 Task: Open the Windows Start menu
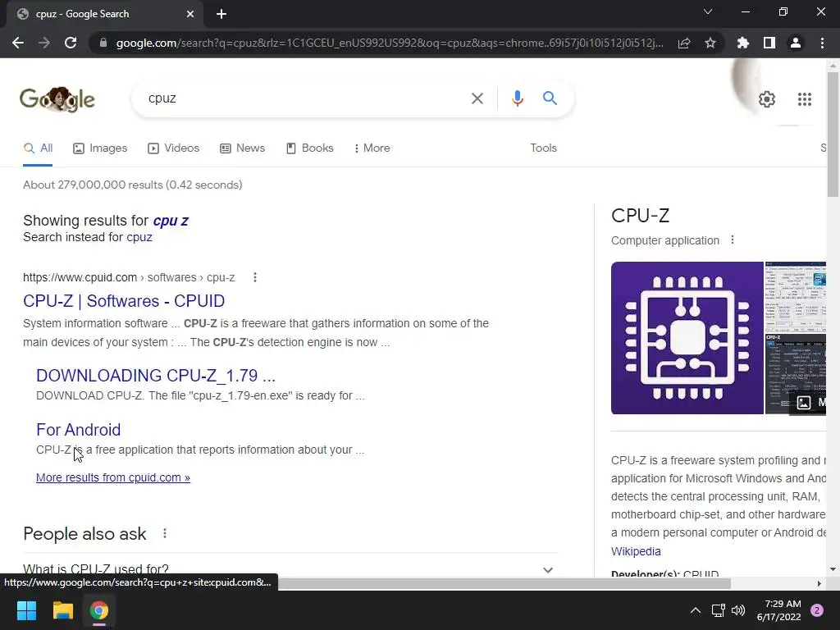pos(26,610)
